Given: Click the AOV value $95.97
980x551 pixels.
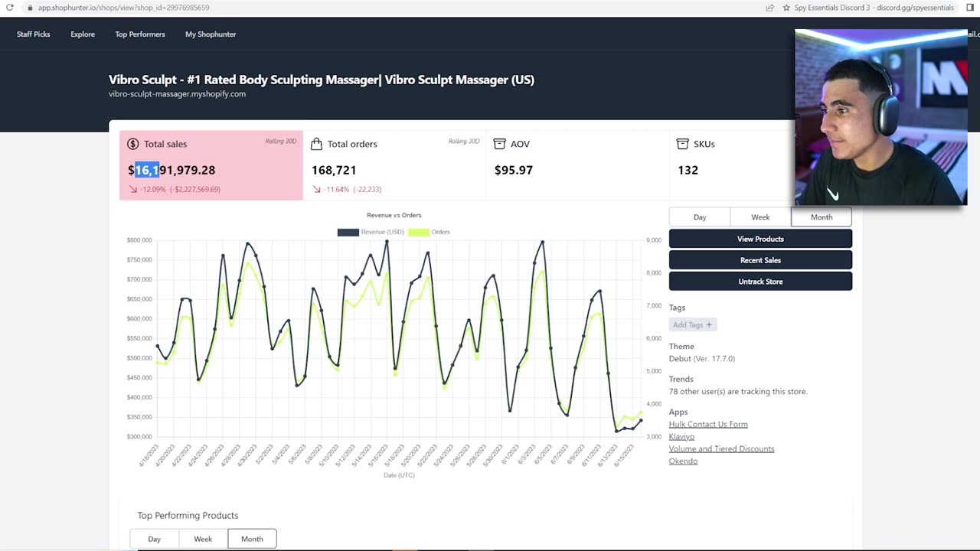Looking at the screenshot, I should click(514, 170).
